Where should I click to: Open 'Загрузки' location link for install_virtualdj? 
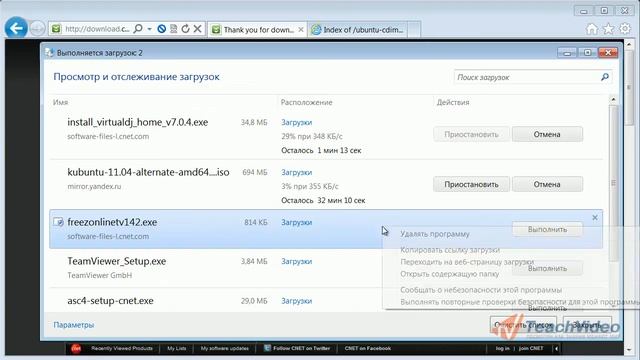pos(296,122)
